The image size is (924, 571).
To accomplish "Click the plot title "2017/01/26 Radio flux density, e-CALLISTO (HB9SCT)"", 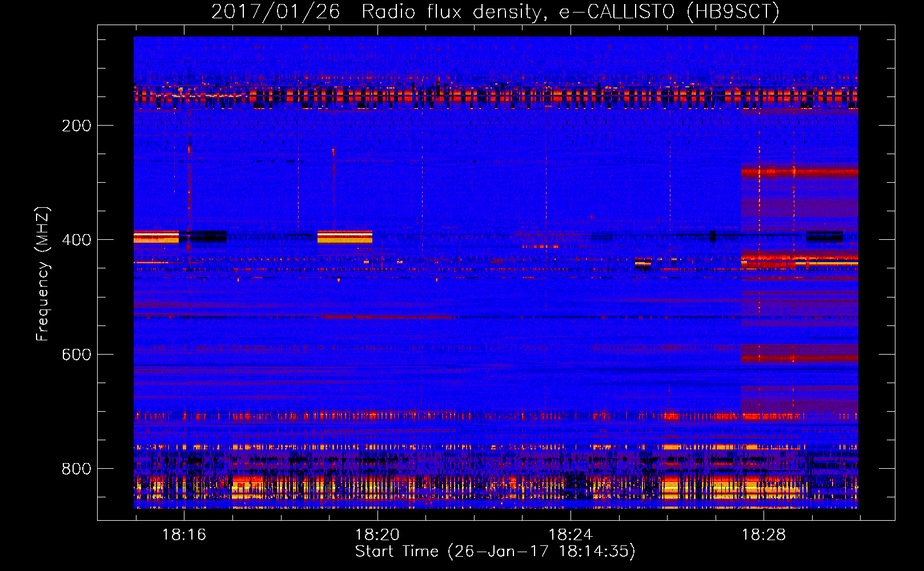I will click(x=495, y=12).
